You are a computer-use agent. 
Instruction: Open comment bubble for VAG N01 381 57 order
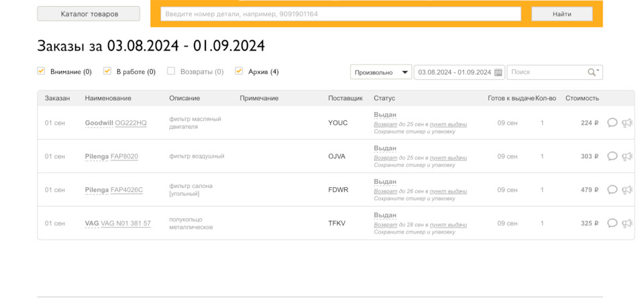point(612,223)
